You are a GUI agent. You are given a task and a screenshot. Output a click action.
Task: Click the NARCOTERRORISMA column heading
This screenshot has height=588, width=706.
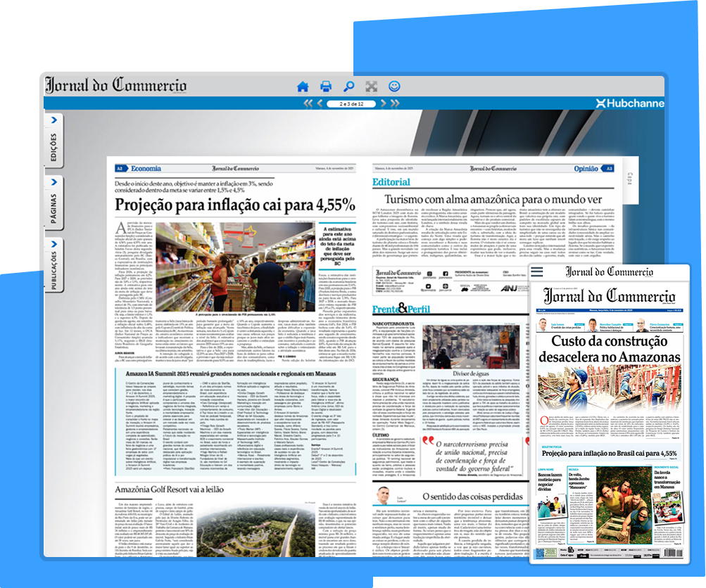click(393, 324)
